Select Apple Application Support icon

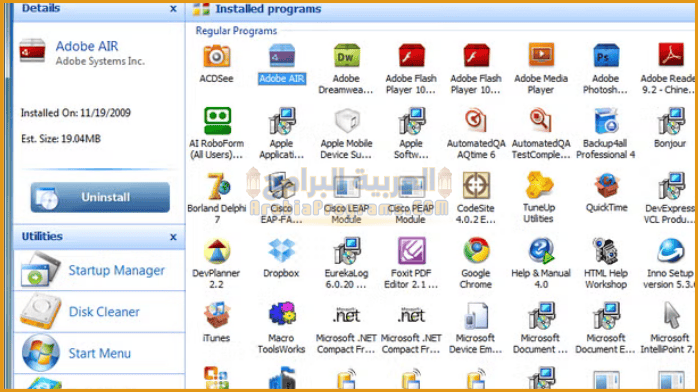tap(281, 121)
